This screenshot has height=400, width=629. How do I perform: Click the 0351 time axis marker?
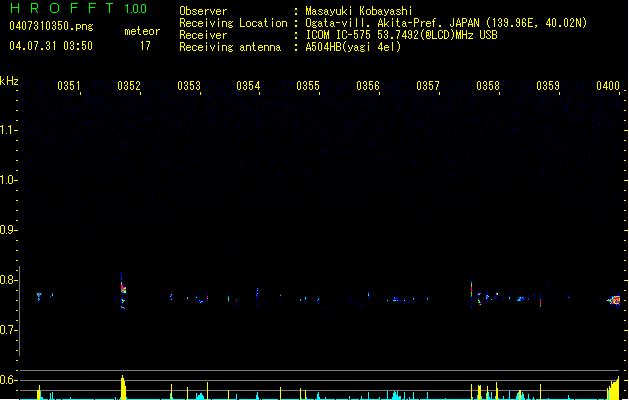coord(69,85)
